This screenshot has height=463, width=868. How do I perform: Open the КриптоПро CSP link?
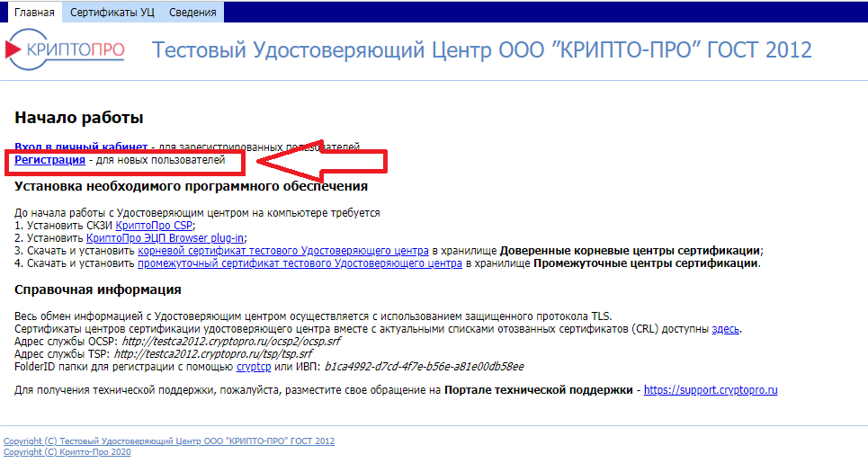pos(154,226)
